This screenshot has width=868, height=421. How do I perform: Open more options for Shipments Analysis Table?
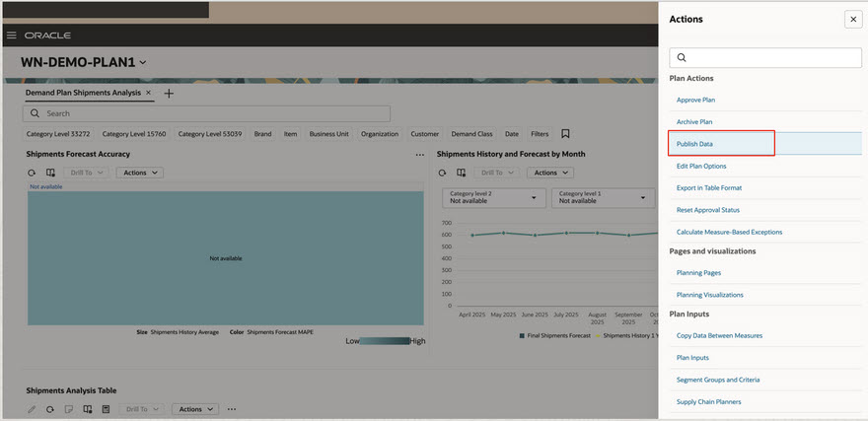(x=232, y=409)
